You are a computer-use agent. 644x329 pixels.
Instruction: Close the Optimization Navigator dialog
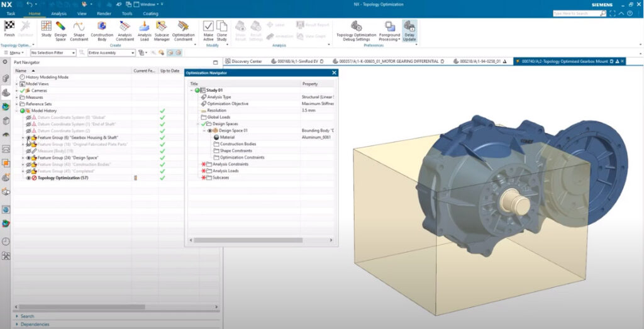click(334, 73)
